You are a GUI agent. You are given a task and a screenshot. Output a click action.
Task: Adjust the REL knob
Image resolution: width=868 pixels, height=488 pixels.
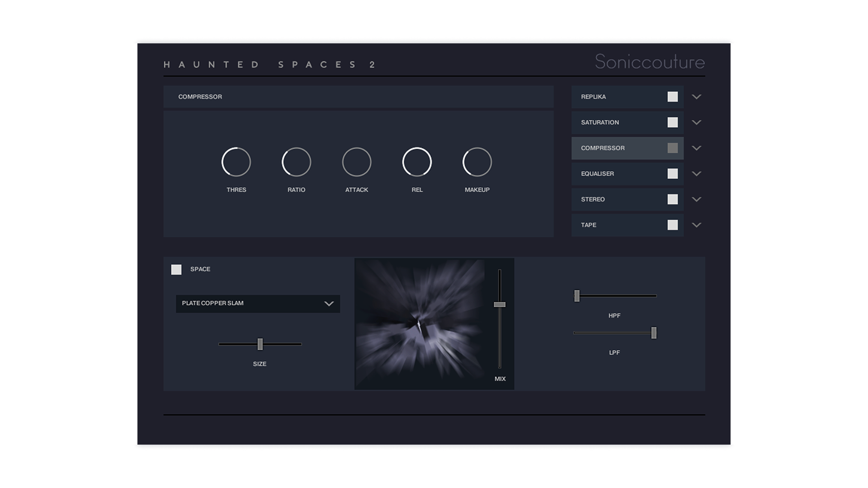pyautogui.click(x=417, y=162)
